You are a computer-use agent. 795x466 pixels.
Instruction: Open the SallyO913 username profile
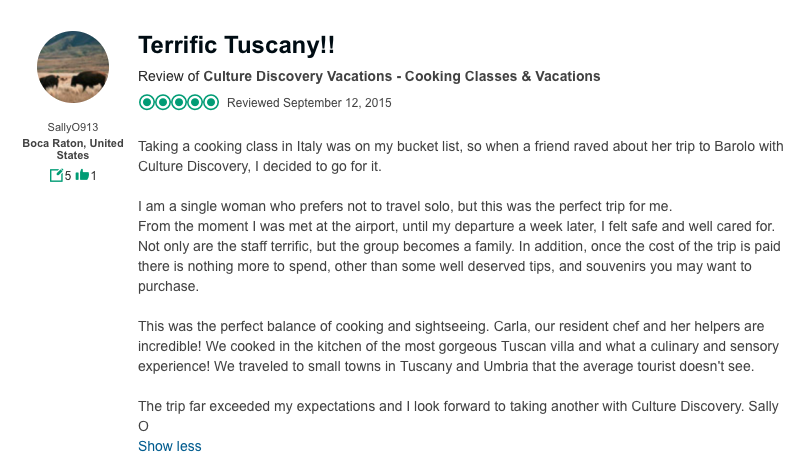pos(73,127)
